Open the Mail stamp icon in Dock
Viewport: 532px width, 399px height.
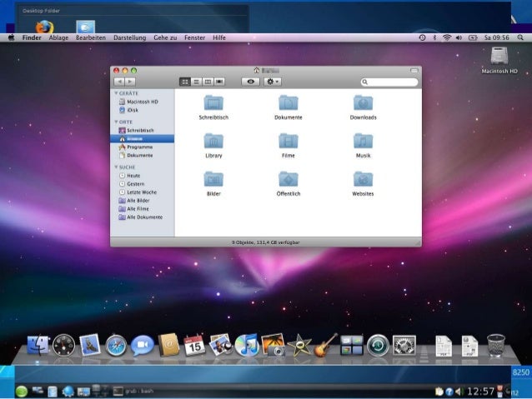89,344
